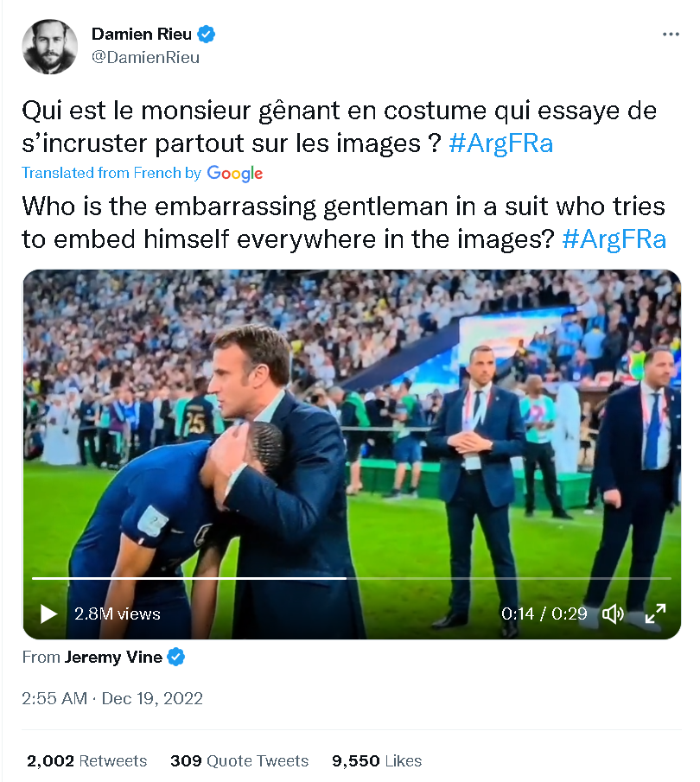View the 309 Quote Tweets list
The image size is (700, 782).
[x=239, y=761]
